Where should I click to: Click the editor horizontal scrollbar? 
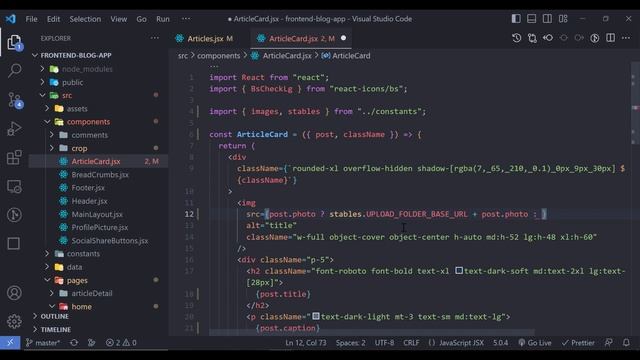click(x=371, y=332)
